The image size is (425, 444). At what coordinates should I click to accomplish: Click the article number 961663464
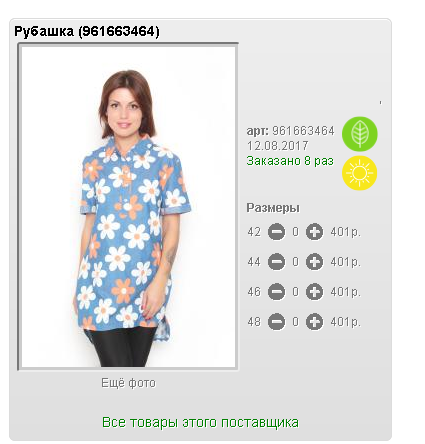point(303,131)
